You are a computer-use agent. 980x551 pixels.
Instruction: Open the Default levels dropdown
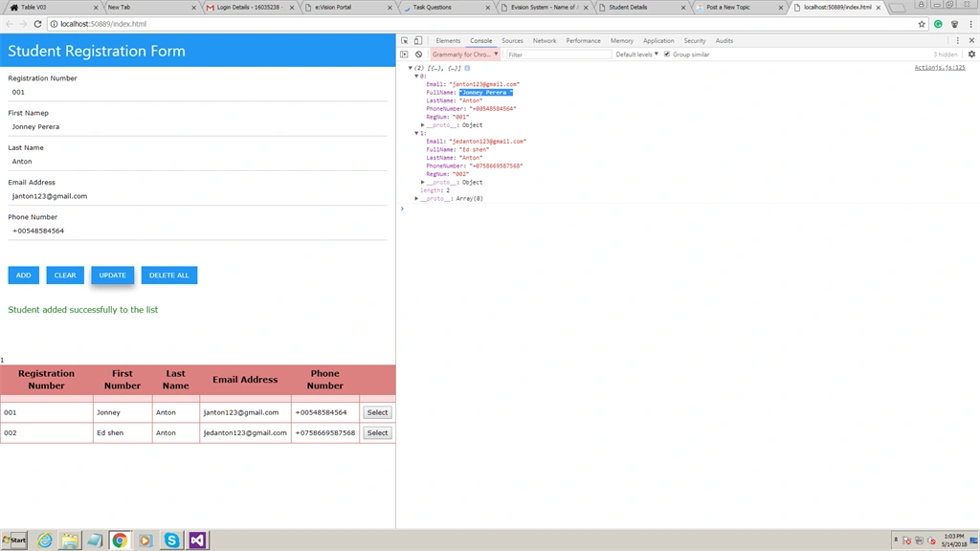point(636,55)
